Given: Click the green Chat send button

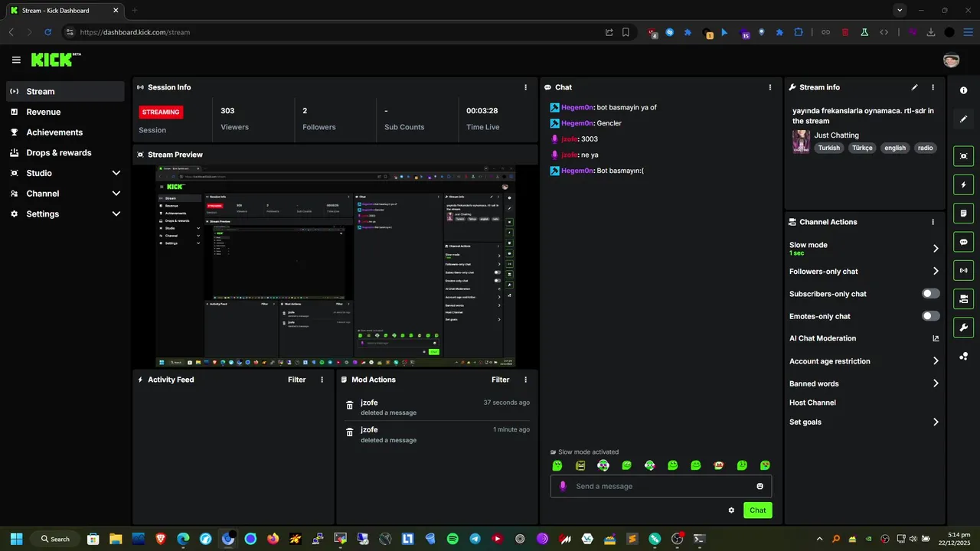Looking at the screenshot, I should point(757,510).
